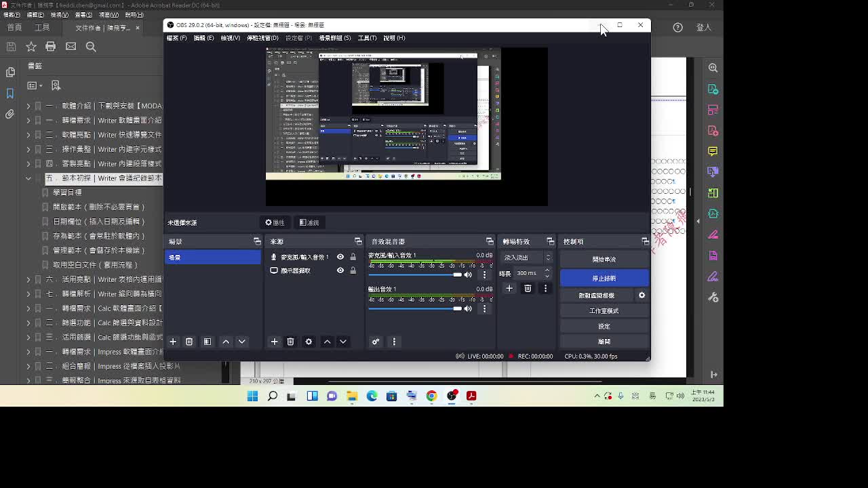This screenshot has width=868, height=488.
Task: Click 停止錄製 button
Action: point(604,279)
